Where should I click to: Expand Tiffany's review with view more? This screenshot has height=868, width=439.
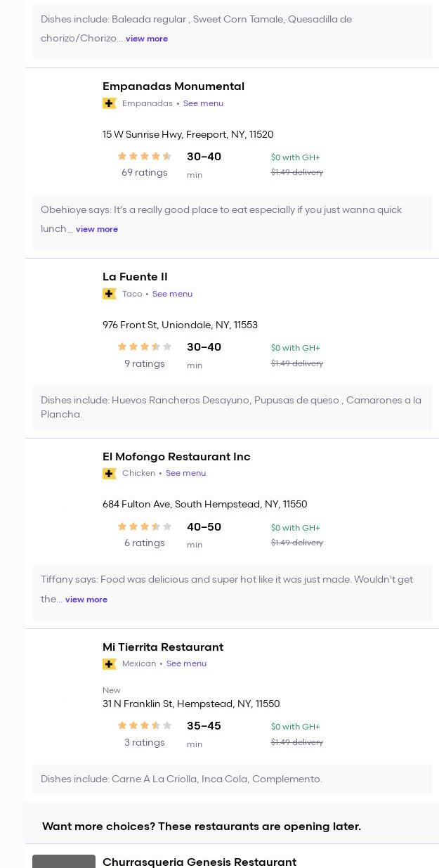point(86,600)
